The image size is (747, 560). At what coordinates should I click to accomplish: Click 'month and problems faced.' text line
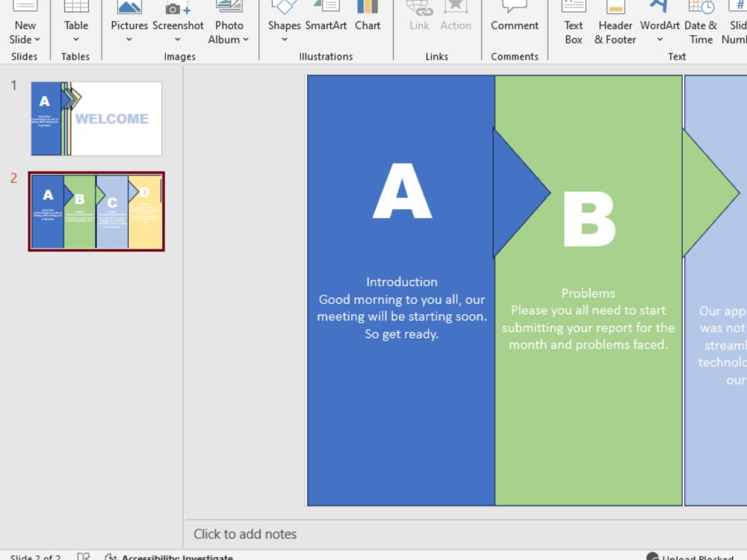(x=588, y=345)
